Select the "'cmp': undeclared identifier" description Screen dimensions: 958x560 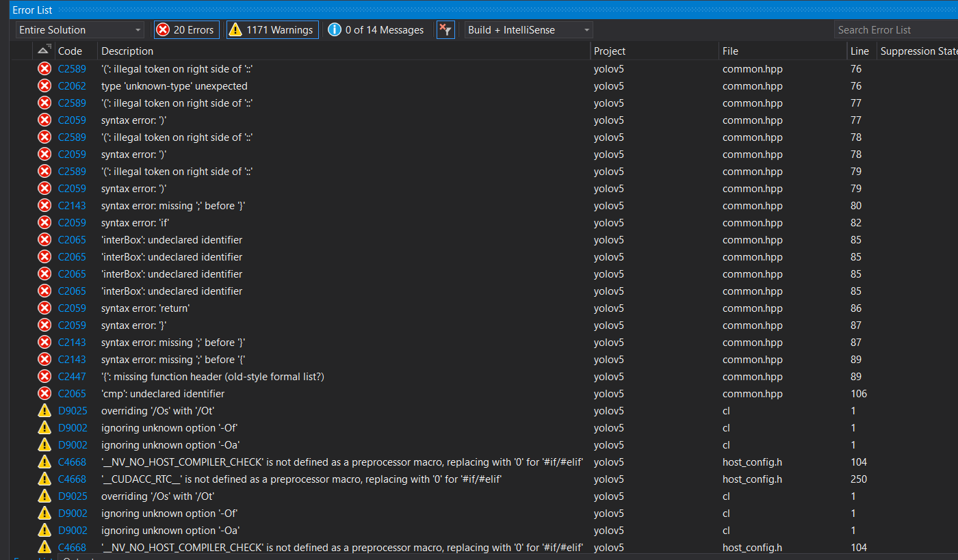coord(163,394)
